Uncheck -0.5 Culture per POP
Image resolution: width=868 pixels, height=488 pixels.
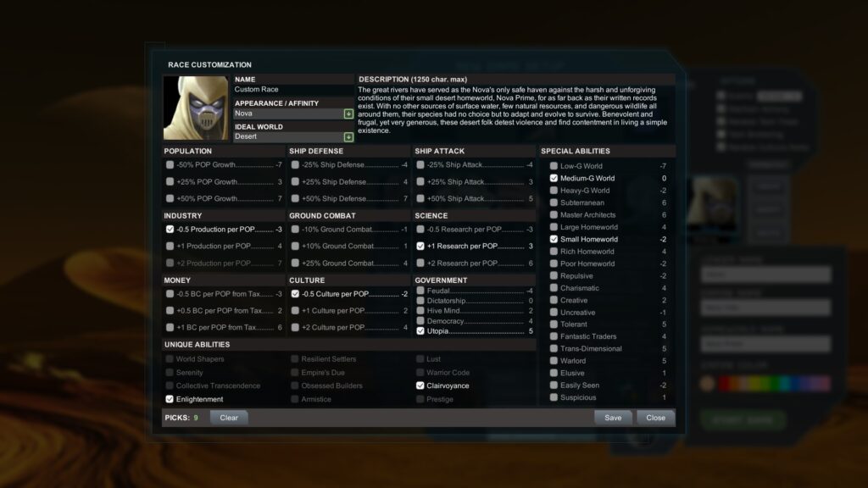(295, 294)
